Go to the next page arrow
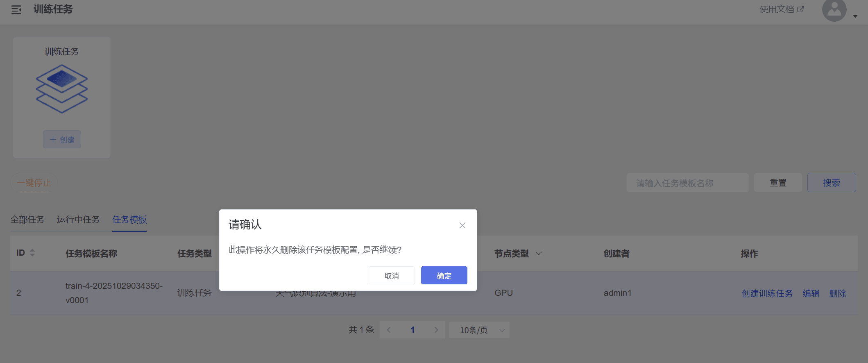Screen dimensions: 868x363 coord(436,330)
